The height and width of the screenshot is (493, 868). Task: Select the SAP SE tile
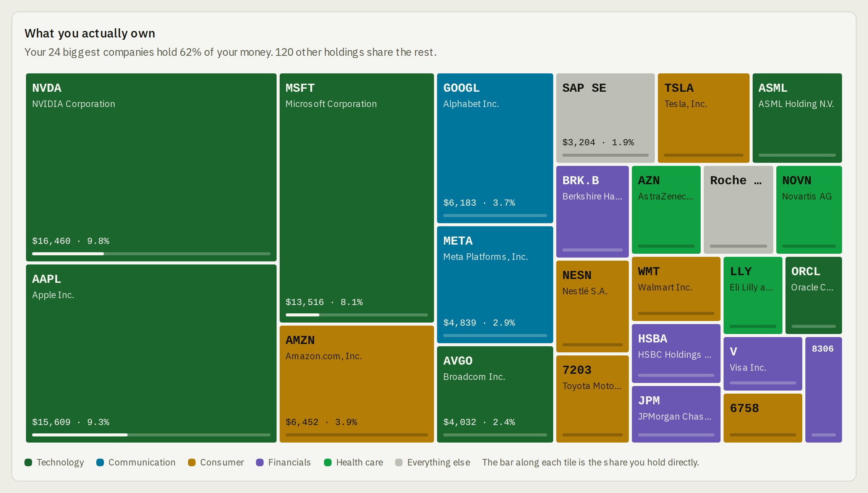point(606,118)
